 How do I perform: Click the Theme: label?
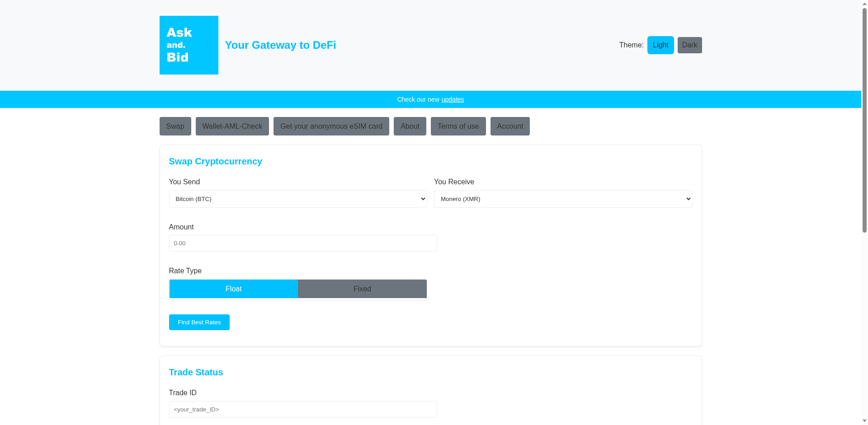(x=631, y=45)
